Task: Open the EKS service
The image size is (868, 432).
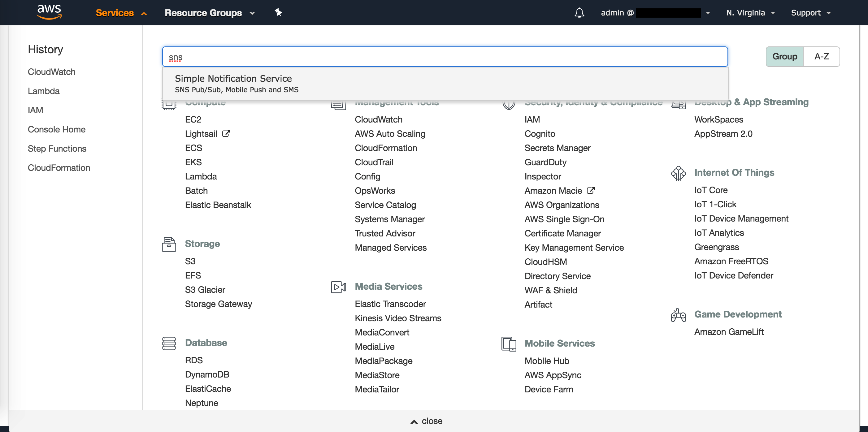Action: coord(193,162)
